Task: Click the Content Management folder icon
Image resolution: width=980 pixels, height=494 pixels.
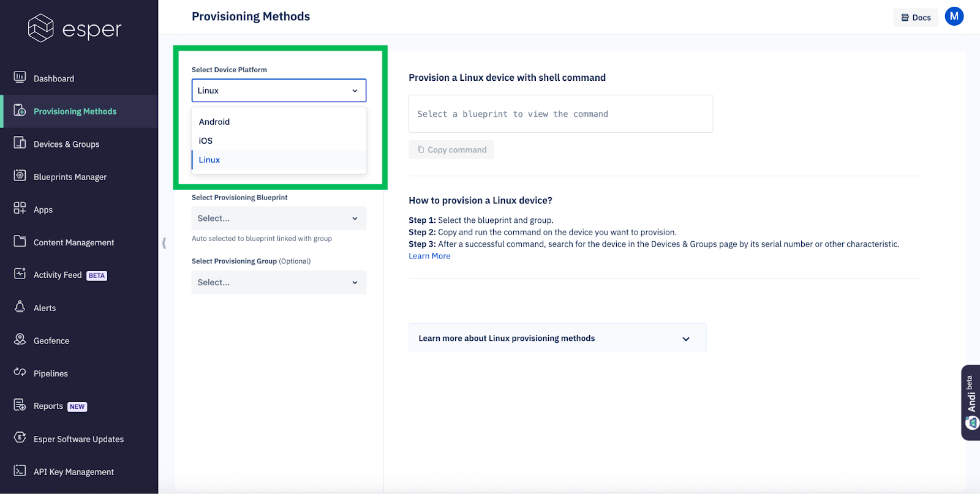Action: (x=20, y=241)
